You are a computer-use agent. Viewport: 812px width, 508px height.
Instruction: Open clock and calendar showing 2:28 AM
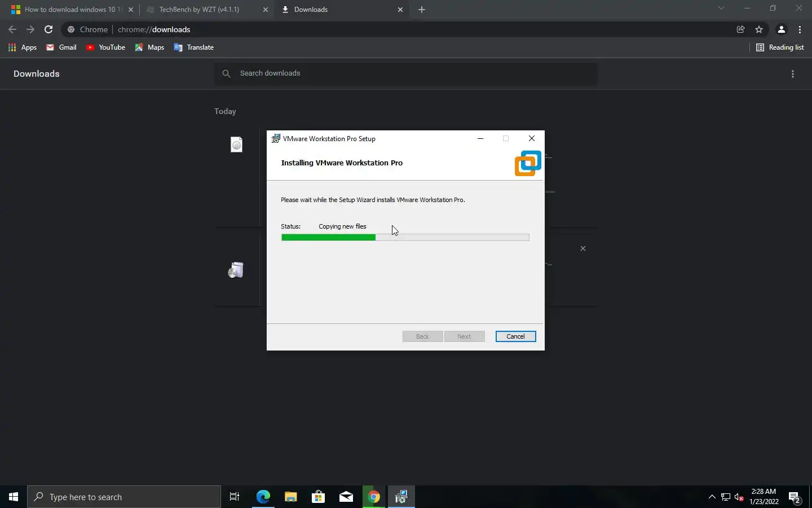pyautogui.click(x=764, y=497)
